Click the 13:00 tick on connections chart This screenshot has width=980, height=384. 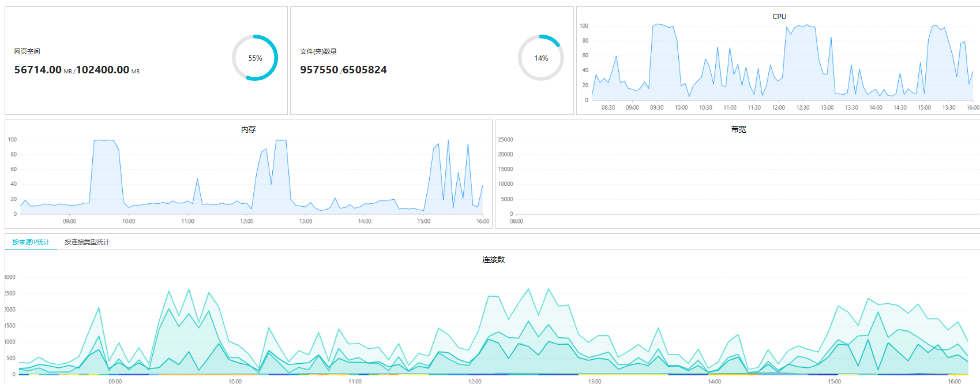594,381
